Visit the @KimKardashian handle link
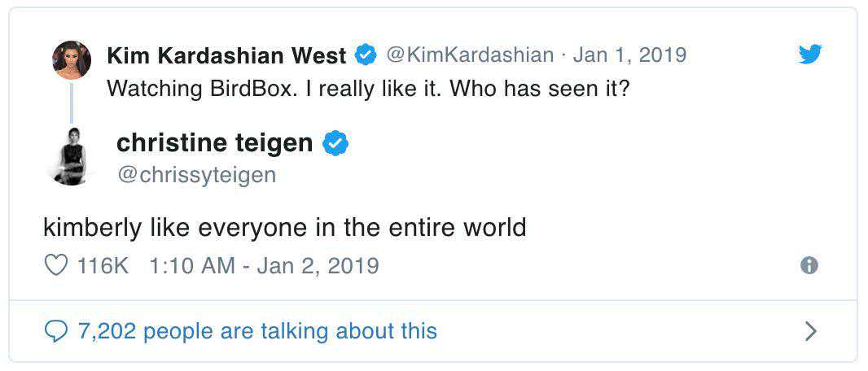This screenshot has height=371, width=868. [x=469, y=55]
